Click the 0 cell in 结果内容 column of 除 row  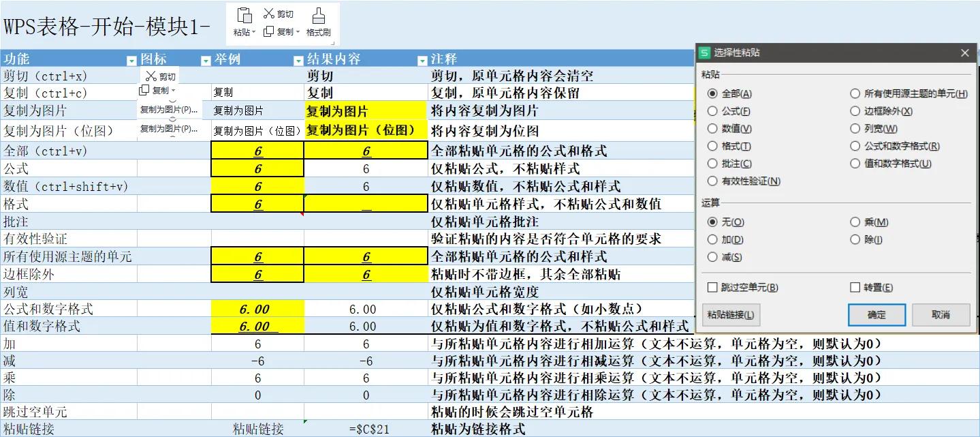pos(366,395)
